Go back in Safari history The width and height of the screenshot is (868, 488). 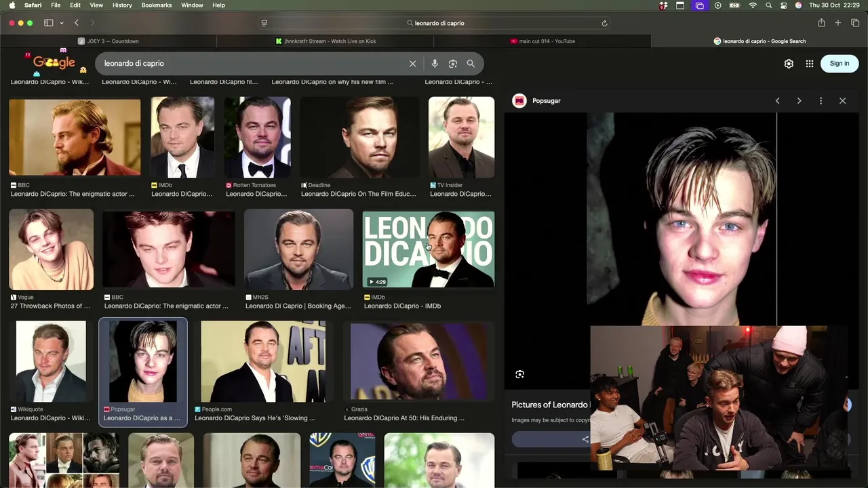coord(77,23)
